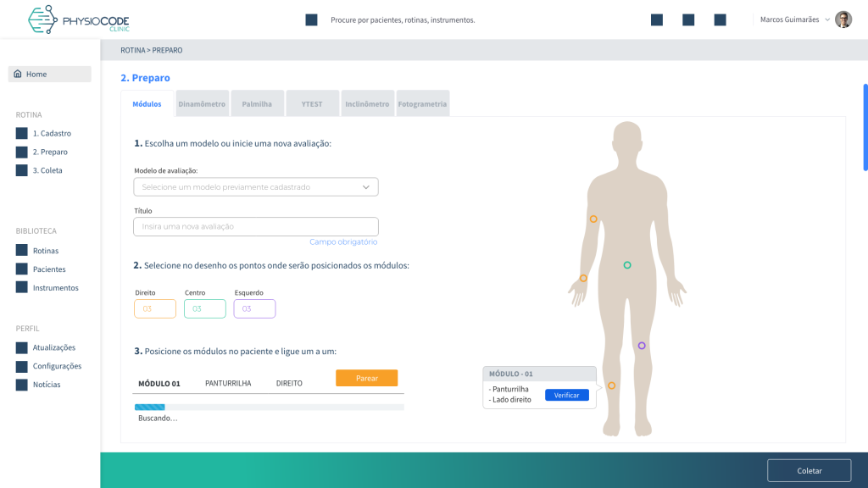Select the green center point on torso
Image resolution: width=868 pixels, height=488 pixels.
627,265
